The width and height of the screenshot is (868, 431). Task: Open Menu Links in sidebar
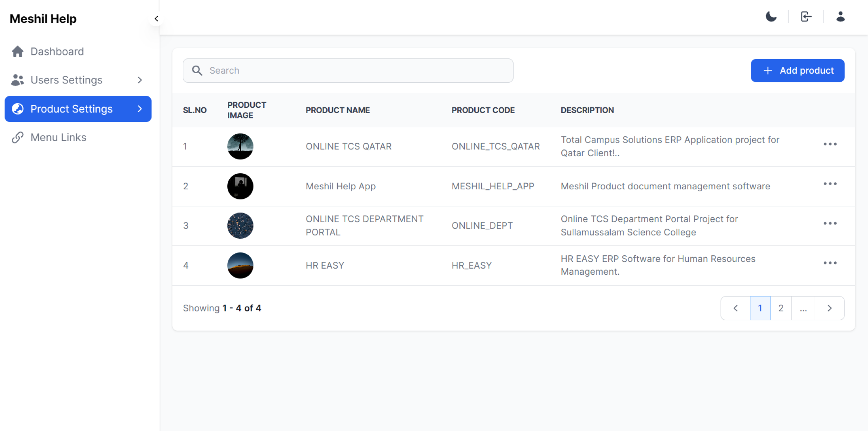coord(58,137)
